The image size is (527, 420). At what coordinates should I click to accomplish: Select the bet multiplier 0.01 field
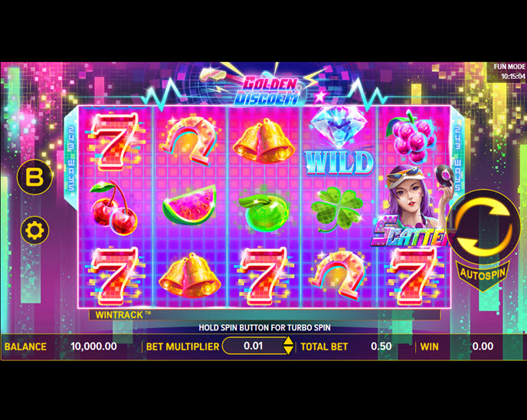[253, 346]
